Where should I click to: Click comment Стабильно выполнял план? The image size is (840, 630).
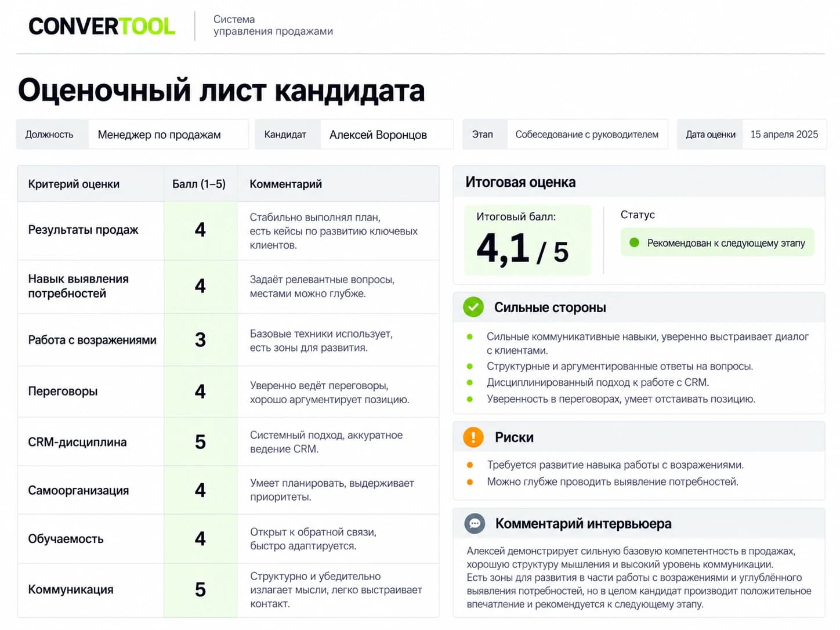[334, 231]
